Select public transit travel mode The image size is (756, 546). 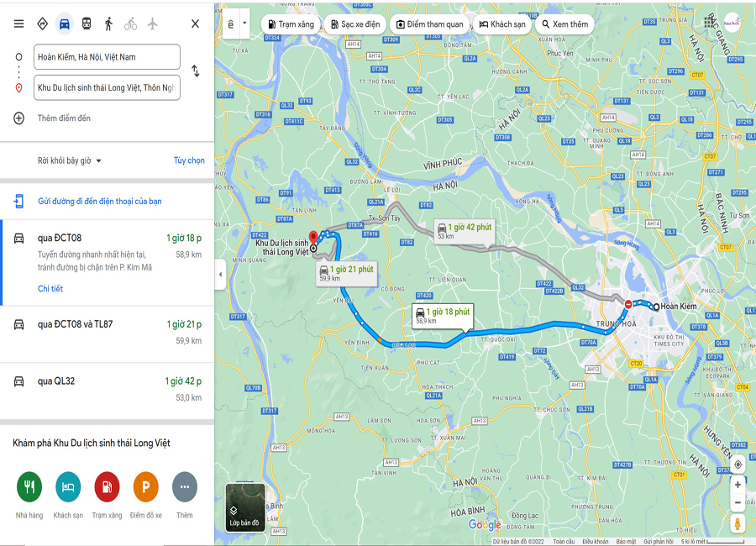click(87, 24)
